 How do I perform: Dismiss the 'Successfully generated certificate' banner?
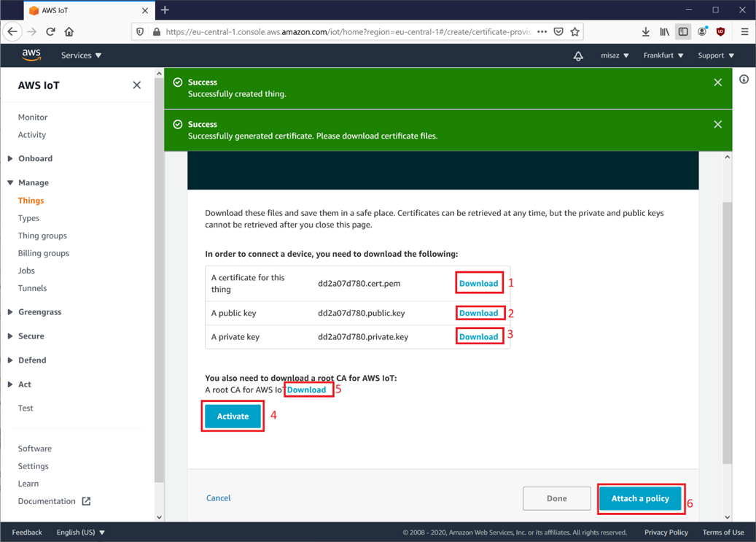717,125
